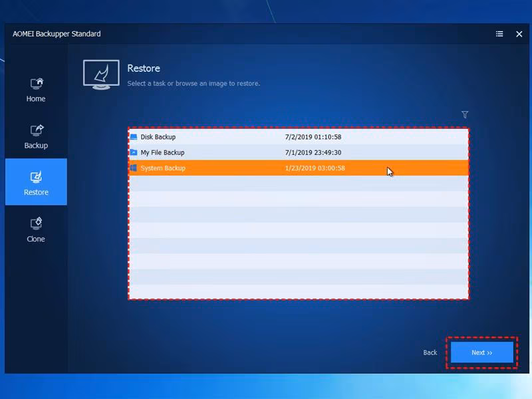Click the Next button
Image resolution: width=532 pixels, height=399 pixels.
(481, 352)
